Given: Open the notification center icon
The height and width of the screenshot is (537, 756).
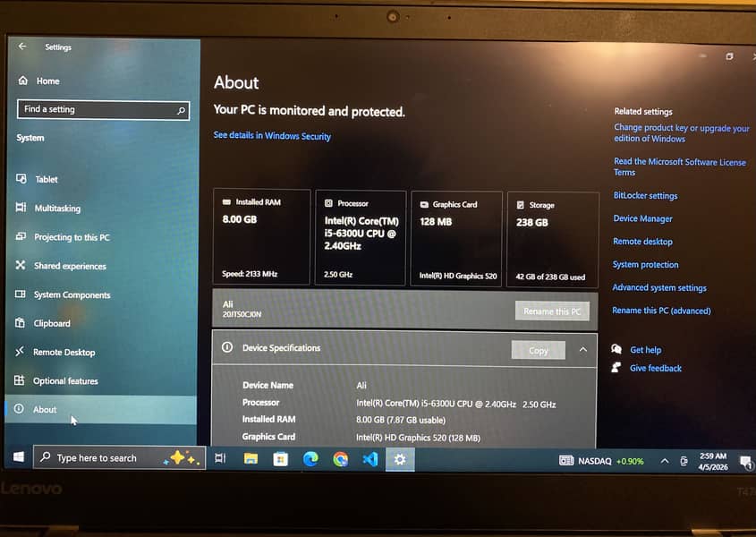Looking at the screenshot, I should 745,463.
